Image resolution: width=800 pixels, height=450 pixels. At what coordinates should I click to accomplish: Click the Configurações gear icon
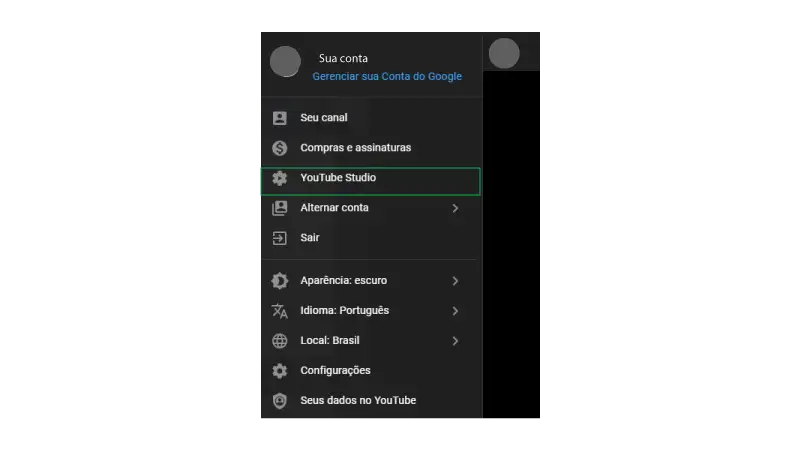(280, 371)
